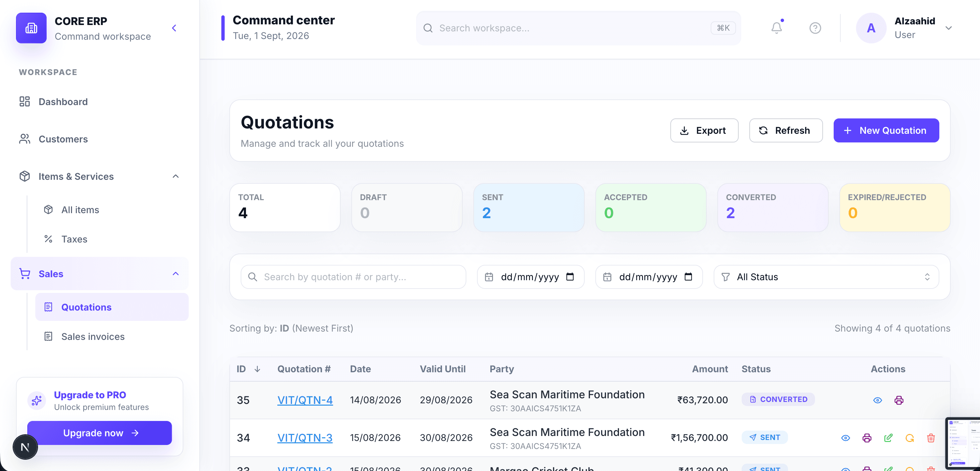Screen dimensions: 980x471
Task: Click the Status column header
Action: (756, 369)
